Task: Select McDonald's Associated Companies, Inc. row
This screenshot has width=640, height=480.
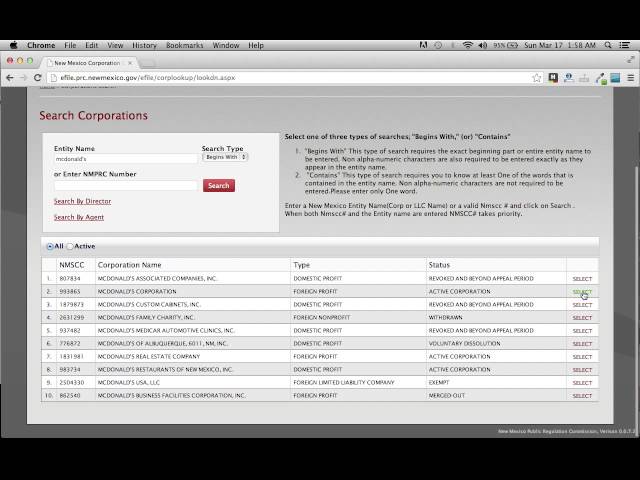Action: coord(582,279)
